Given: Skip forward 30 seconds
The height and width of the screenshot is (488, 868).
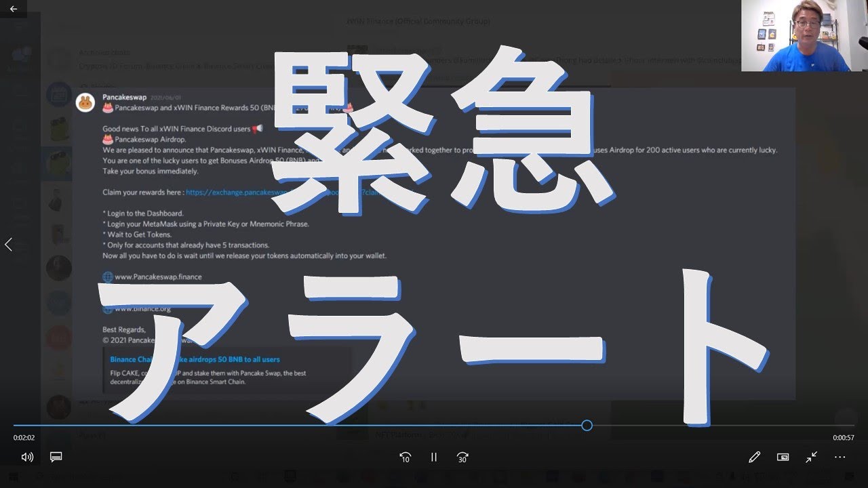Looking at the screenshot, I should click(x=462, y=457).
